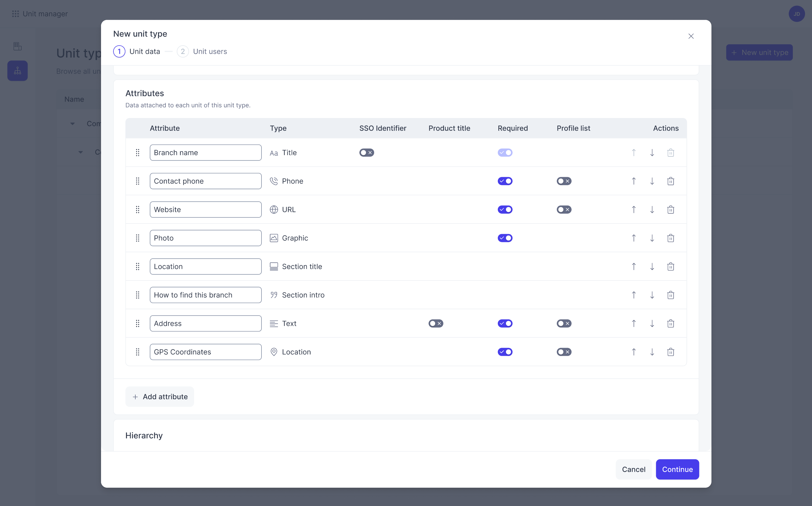This screenshot has height=506, width=812.
Task: Move Website attribute down
Action: [652, 210]
